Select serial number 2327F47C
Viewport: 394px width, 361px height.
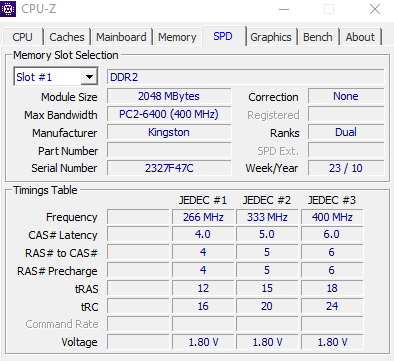point(169,168)
